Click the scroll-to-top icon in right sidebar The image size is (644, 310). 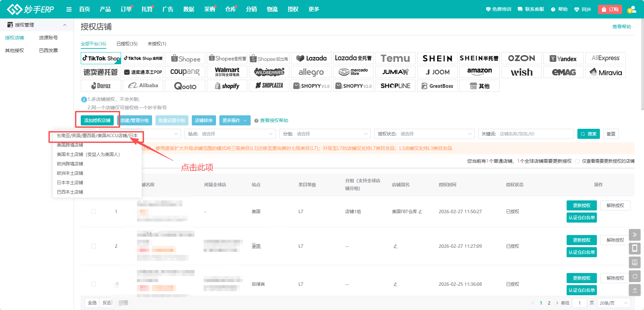click(x=635, y=290)
